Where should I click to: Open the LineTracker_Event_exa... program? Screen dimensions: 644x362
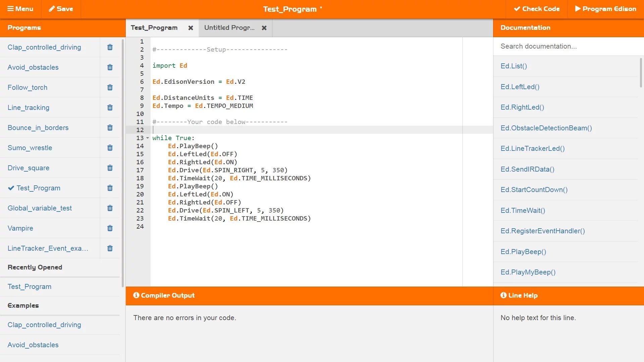(x=47, y=248)
